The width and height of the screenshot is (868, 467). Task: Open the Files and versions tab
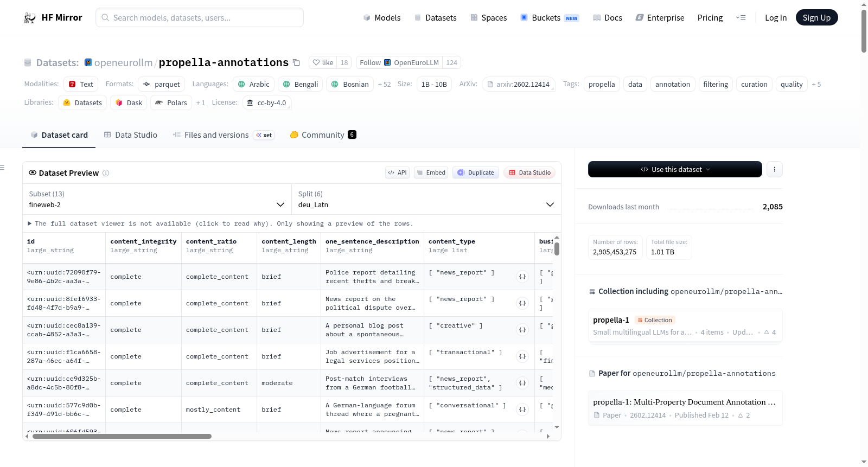click(x=224, y=135)
